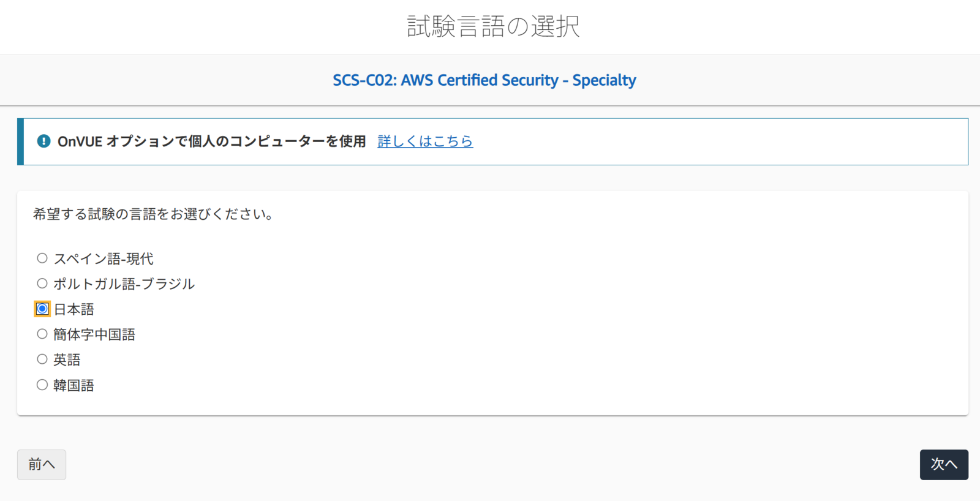Choose the ポルトガル語-ブラジル radio option

tap(42, 283)
